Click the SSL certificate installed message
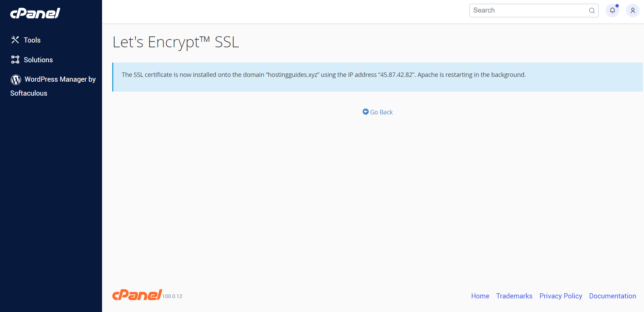The width and height of the screenshot is (644, 312). point(324,75)
